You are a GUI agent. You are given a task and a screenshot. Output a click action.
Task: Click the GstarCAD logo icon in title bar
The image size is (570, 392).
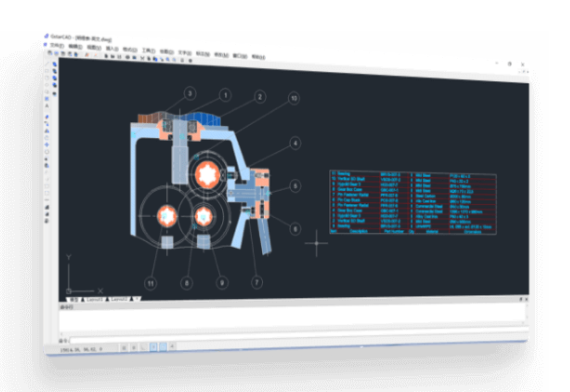[46, 36]
